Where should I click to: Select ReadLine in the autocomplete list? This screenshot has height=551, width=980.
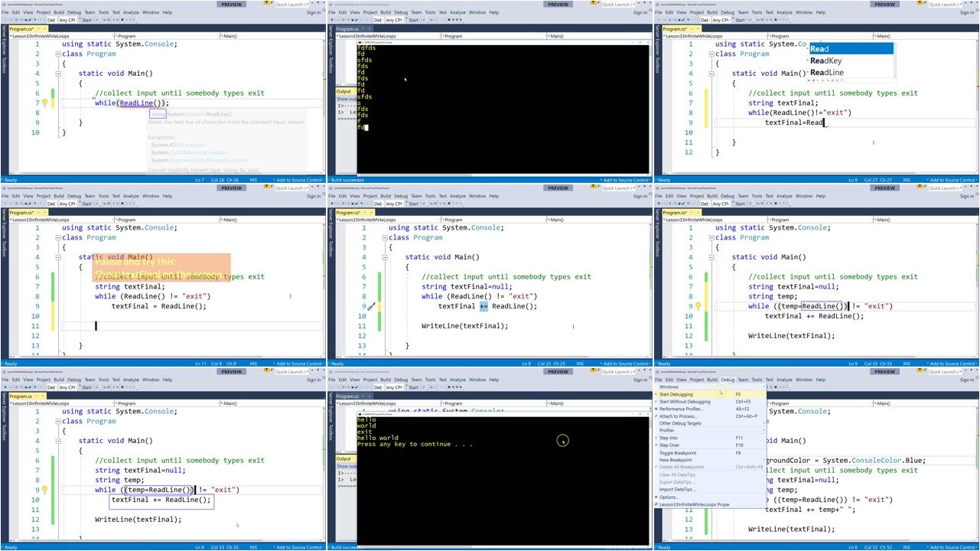click(x=851, y=73)
